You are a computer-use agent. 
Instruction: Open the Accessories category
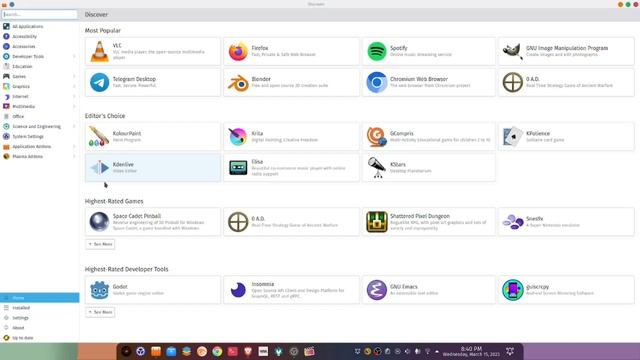pyautogui.click(x=40, y=47)
